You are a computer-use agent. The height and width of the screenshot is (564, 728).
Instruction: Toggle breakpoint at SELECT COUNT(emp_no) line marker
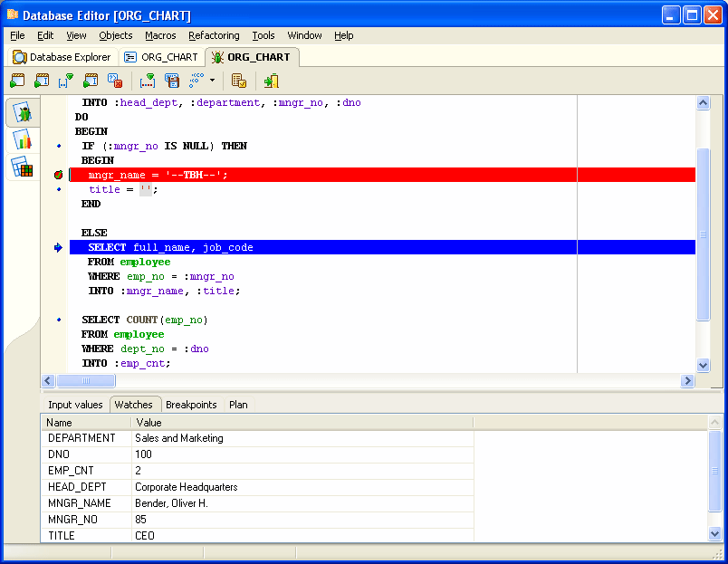pyautogui.click(x=58, y=320)
